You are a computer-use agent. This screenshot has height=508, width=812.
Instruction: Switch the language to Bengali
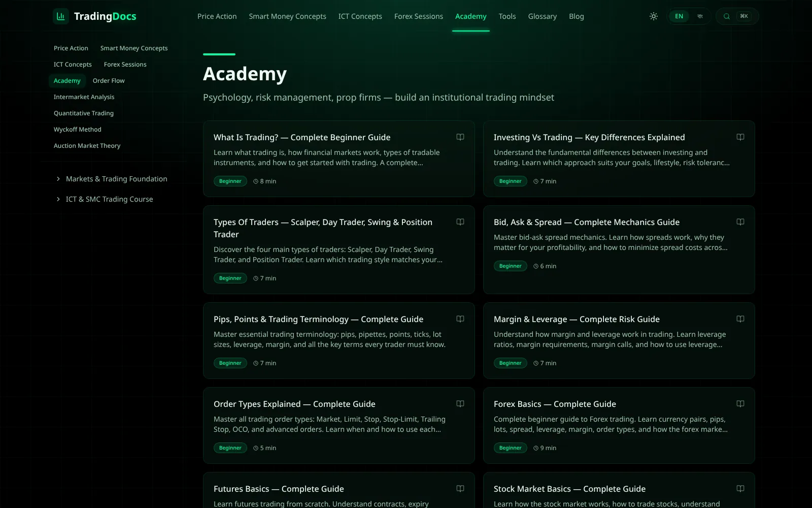point(700,16)
